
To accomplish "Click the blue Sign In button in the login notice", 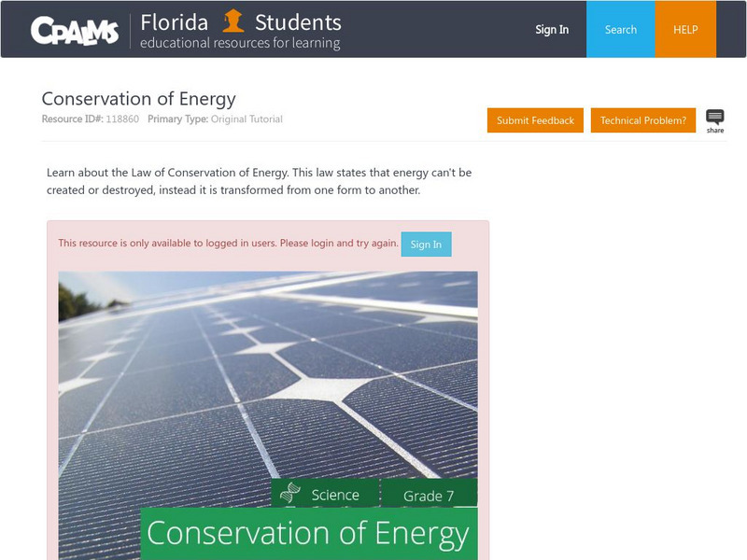I will coord(426,245).
